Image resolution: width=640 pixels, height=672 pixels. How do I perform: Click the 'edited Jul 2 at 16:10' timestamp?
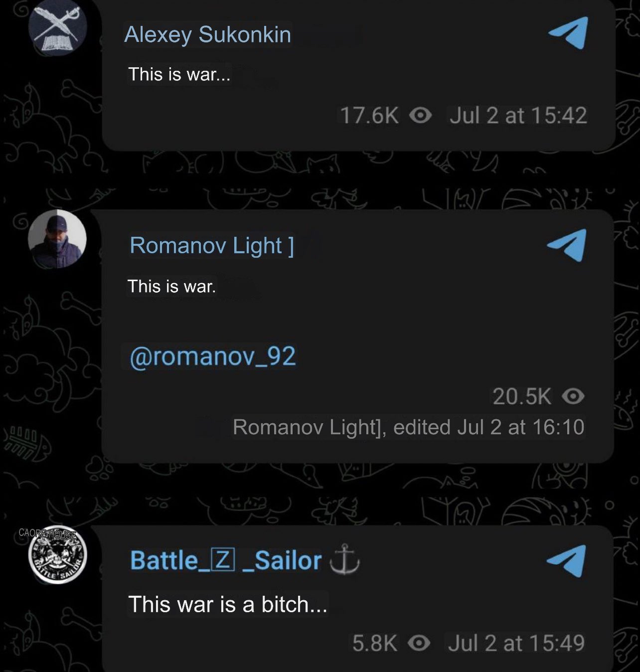click(x=489, y=427)
